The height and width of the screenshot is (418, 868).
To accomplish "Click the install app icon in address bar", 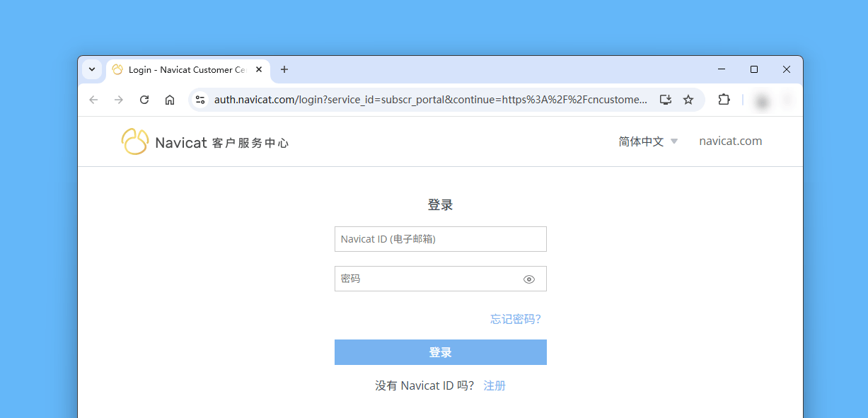I will [665, 100].
